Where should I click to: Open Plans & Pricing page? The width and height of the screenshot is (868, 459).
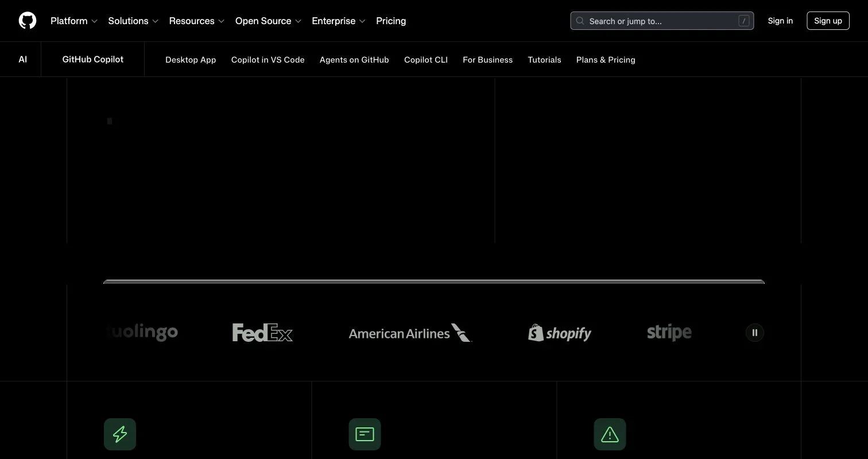pos(606,60)
